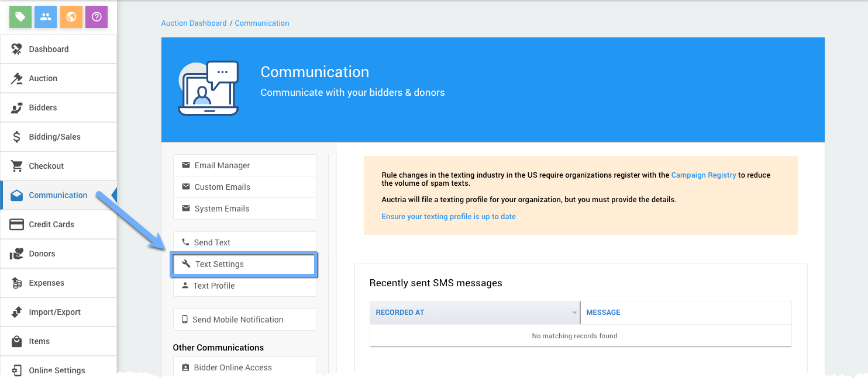This screenshot has height=392, width=868.
Task: Select Send Mobile Notification
Action: (237, 320)
